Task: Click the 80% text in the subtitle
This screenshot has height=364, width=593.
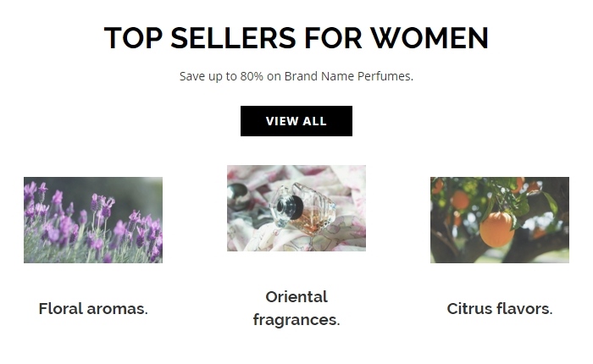Action: (252, 76)
